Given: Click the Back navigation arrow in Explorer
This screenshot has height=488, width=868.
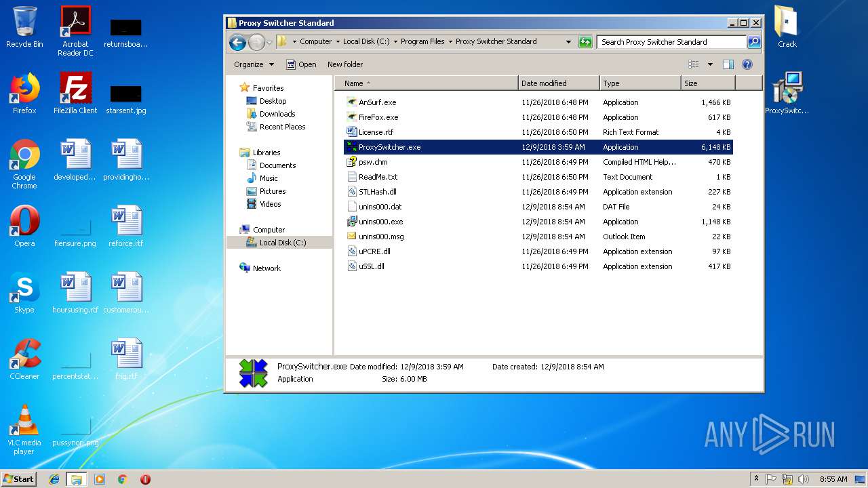Looking at the screenshot, I should point(237,43).
